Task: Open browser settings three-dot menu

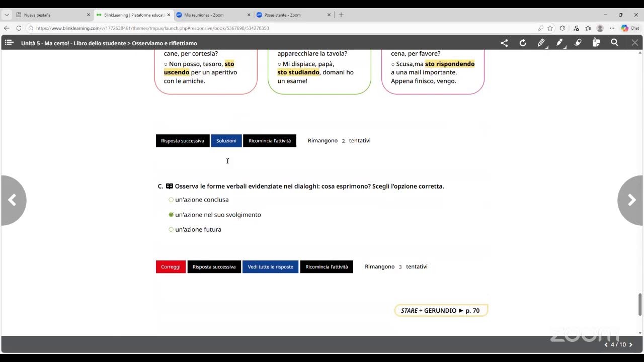Action: [612, 28]
